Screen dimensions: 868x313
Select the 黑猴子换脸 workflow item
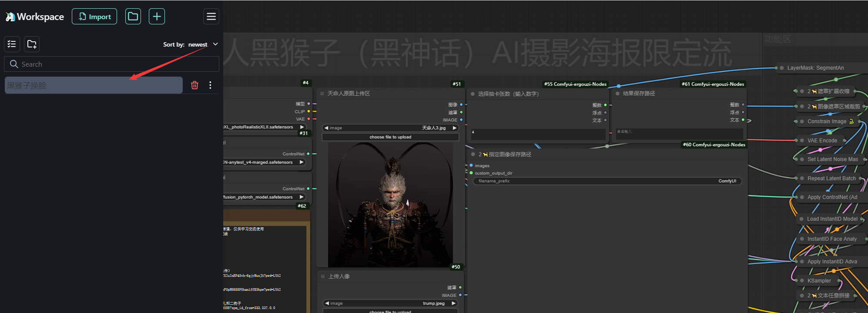point(94,85)
